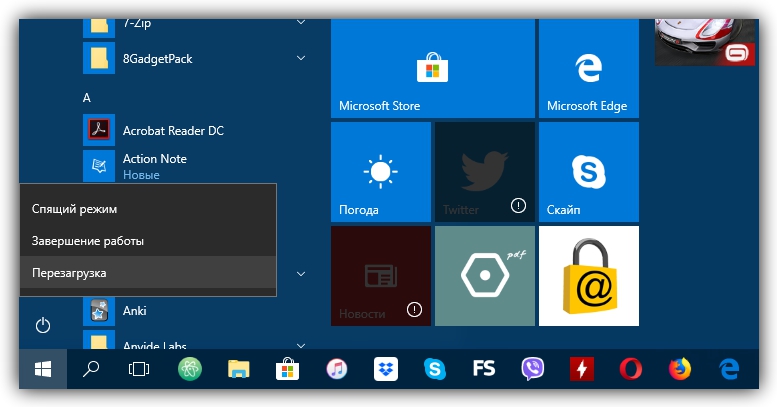The width and height of the screenshot is (777, 407).
Task: Expand the 7-Zip folder chevron
Action: (x=300, y=22)
